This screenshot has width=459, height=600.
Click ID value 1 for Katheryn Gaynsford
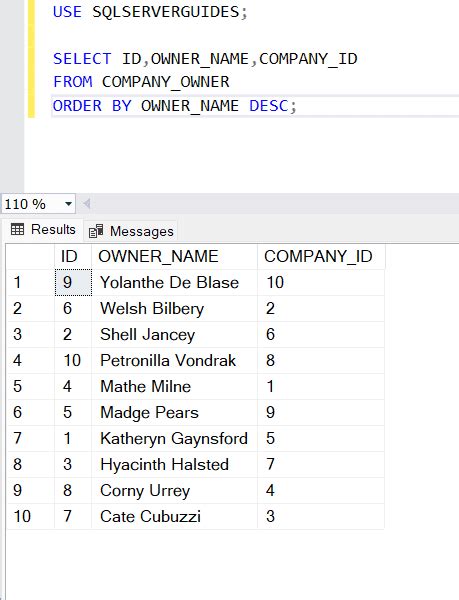click(x=73, y=439)
